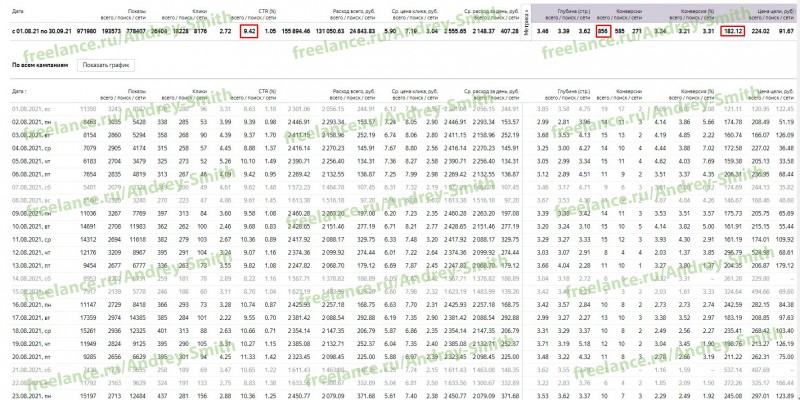The width and height of the screenshot is (800, 400).
Task: Click goal price 282.15 in 16.08.2021 row
Action: [760, 307]
